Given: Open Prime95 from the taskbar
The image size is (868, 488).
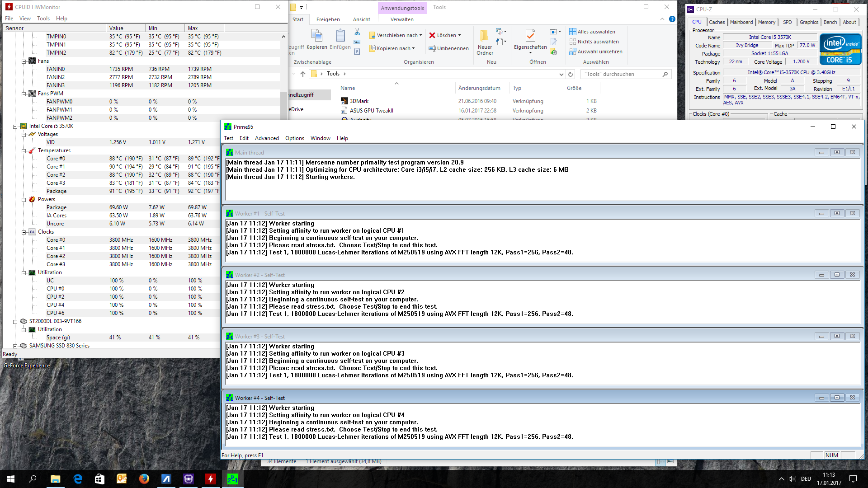Looking at the screenshot, I should click(x=232, y=479).
